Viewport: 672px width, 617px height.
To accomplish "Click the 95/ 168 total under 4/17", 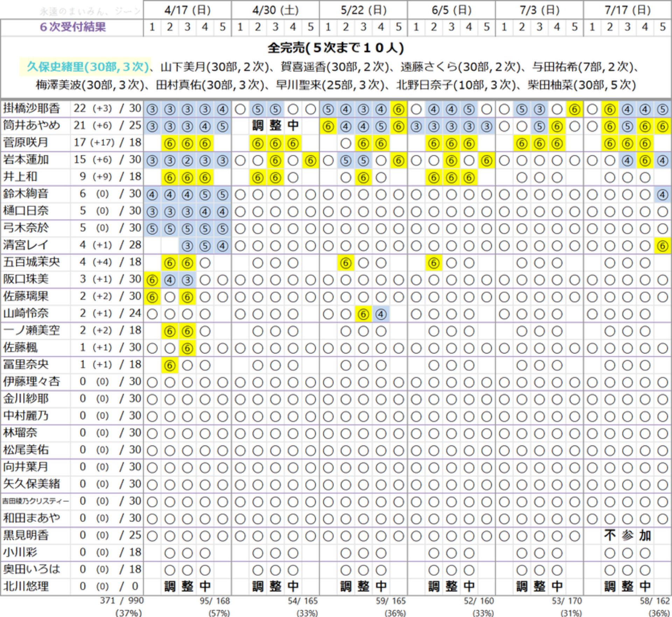I will (215, 601).
